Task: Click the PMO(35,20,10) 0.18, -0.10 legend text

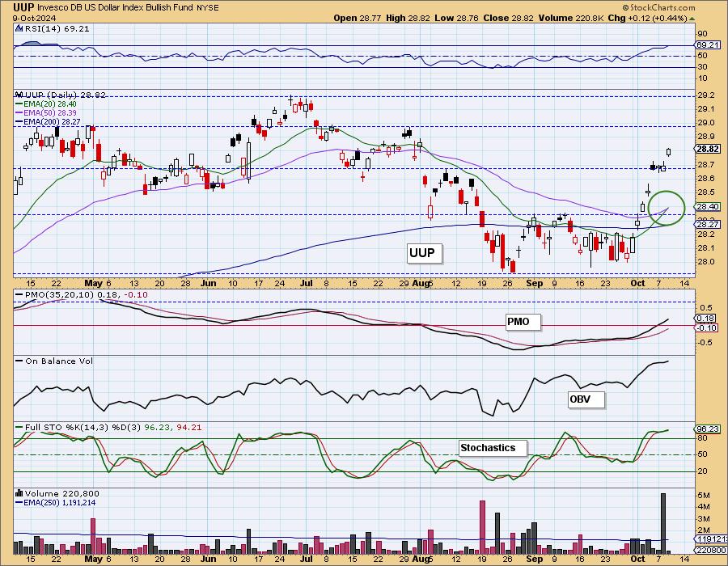Action: point(87,295)
